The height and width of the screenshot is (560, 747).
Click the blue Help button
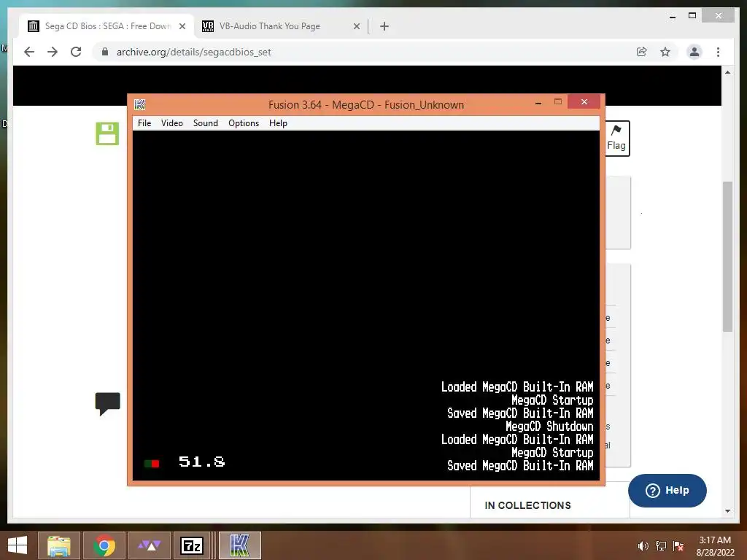pos(667,491)
